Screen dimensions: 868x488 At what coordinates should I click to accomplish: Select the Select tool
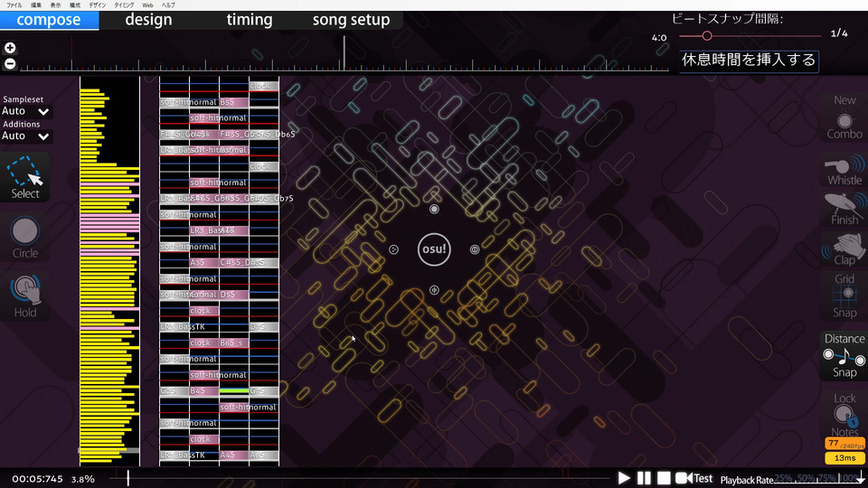point(25,177)
